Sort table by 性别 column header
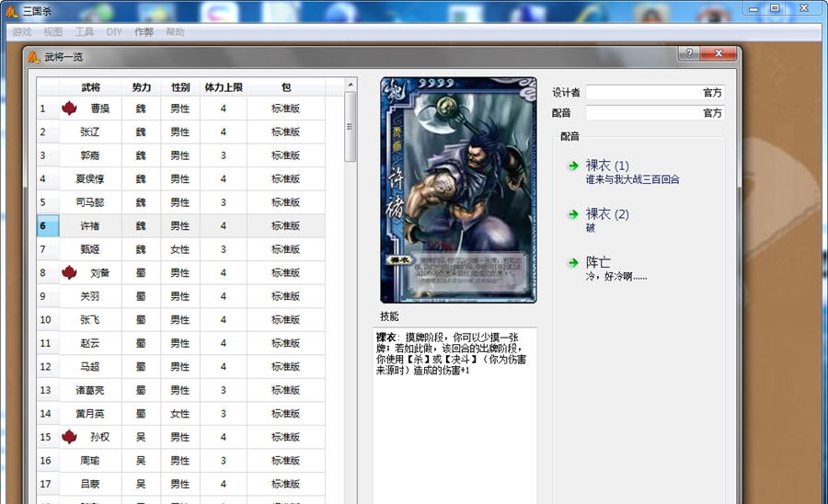The width and height of the screenshot is (828, 504). [x=180, y=87]
